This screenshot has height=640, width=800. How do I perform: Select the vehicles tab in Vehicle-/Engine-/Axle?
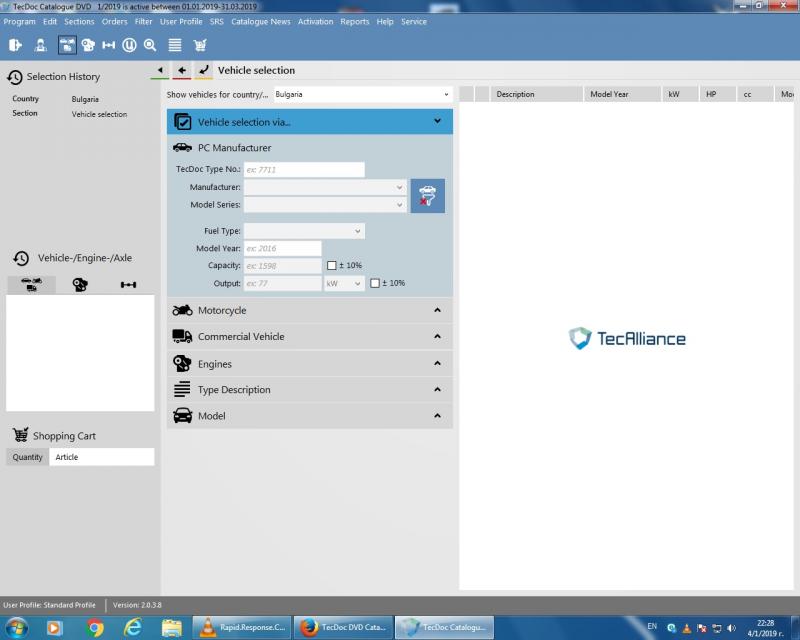pos(31,284)
